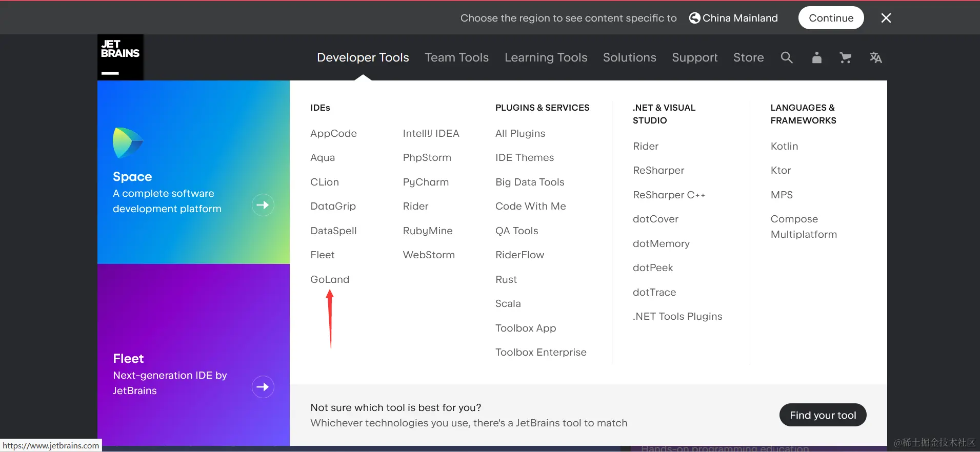
Task: Click the LANGUAGES & FRAMEWORKS heading
Action: point(803,114)
